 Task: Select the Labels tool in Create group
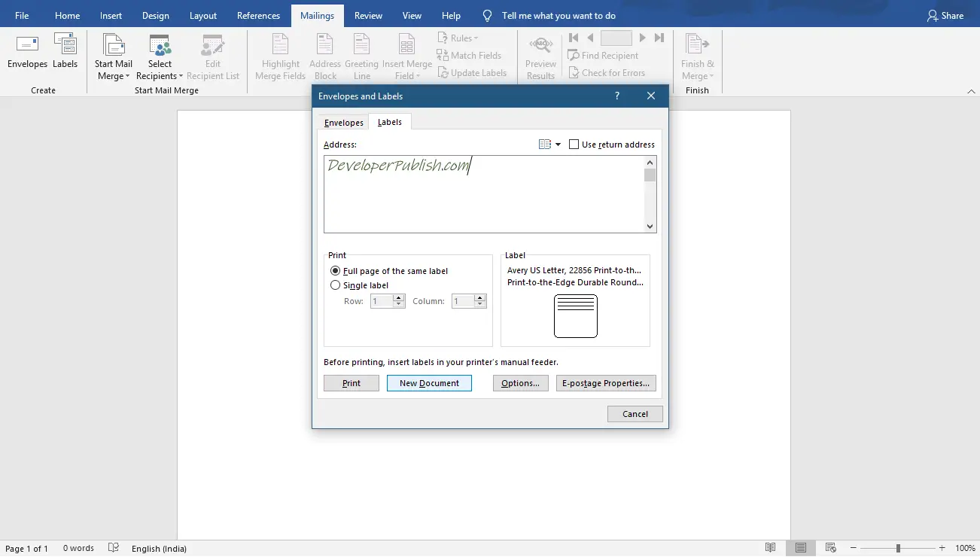(65, 54)
